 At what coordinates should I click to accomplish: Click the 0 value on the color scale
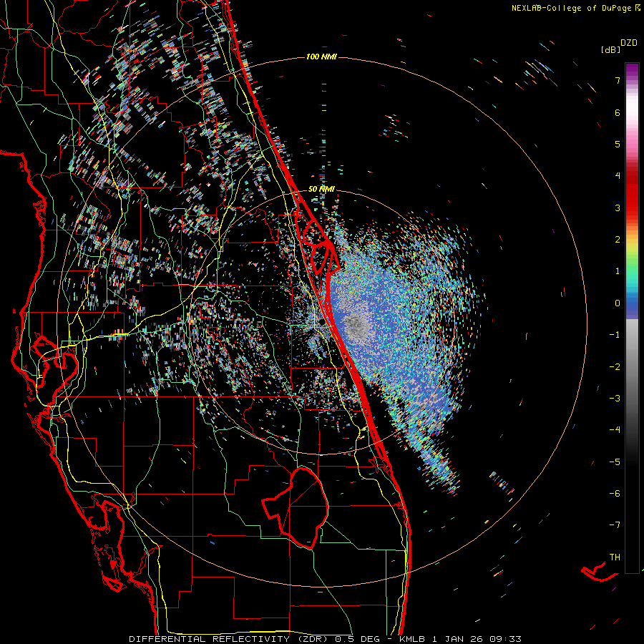pyautogui.click(x=618, y=303)
